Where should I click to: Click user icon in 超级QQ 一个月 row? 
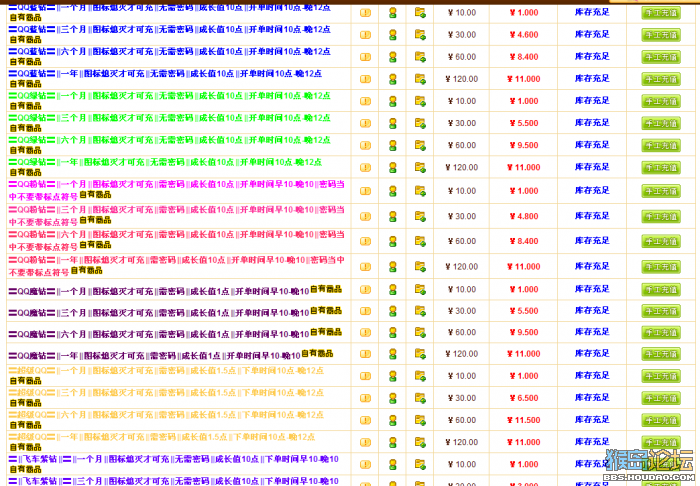(x=393, y=376)
